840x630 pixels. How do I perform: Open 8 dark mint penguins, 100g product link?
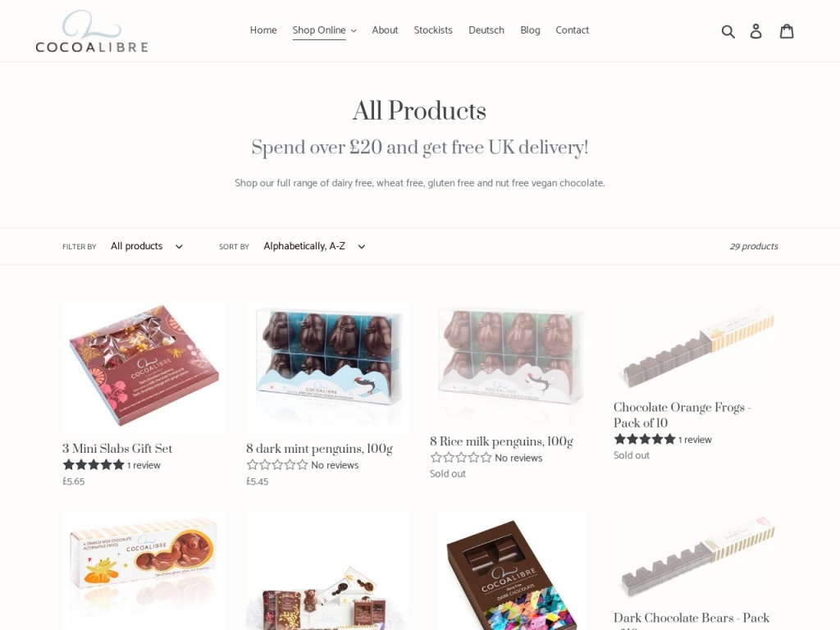coord(319,449)
